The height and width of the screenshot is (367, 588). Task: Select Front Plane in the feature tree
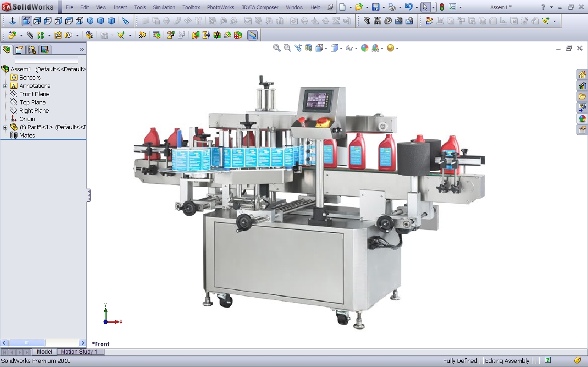[x=34, y=94]
